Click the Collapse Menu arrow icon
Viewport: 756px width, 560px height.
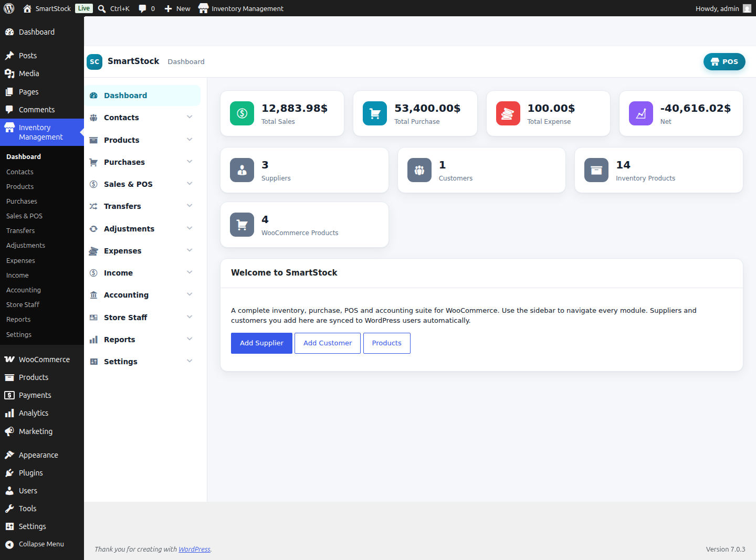(x=9, y=544)
